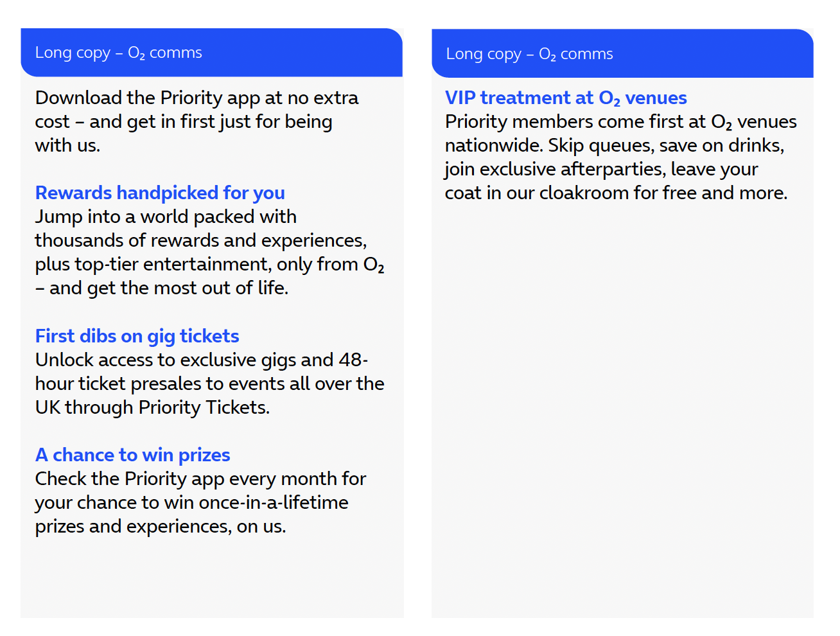Viewport: 840px width, 636px height.
Task: Click the text 'prizes and experiences, on us.'
Action: (x=161, y=526)
